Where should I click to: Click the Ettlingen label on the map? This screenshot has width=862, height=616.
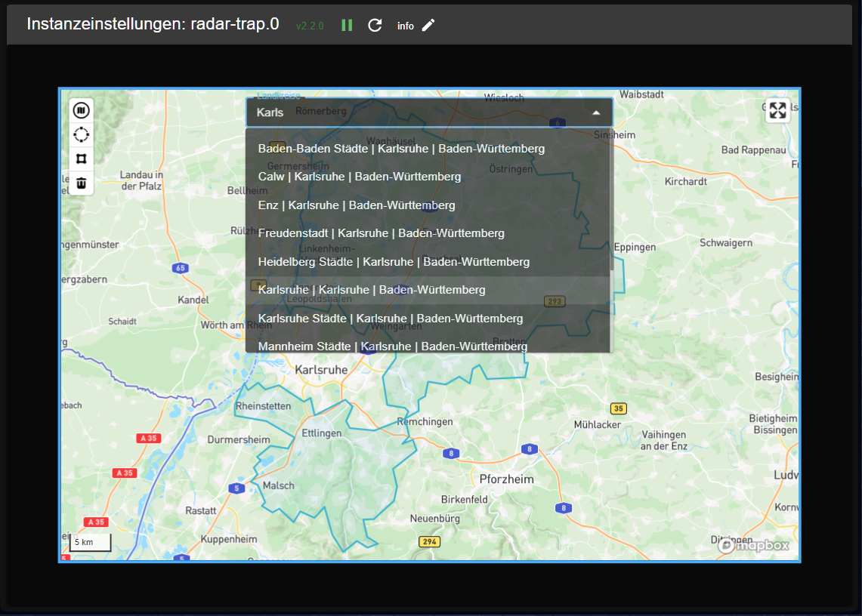322,433
